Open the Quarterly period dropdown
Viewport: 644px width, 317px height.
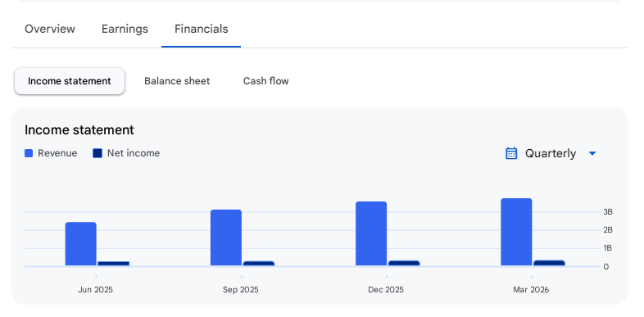(551, 153)
